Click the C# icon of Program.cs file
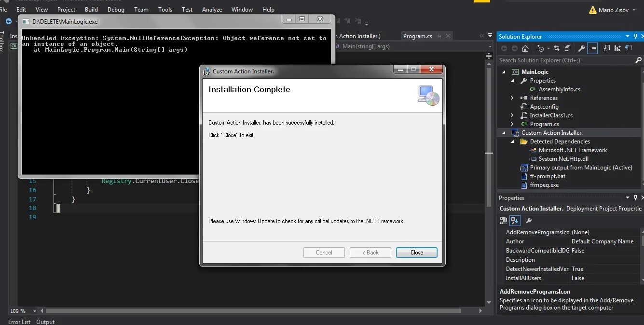The width and height of the screenshot is (644, 325). 524,124
